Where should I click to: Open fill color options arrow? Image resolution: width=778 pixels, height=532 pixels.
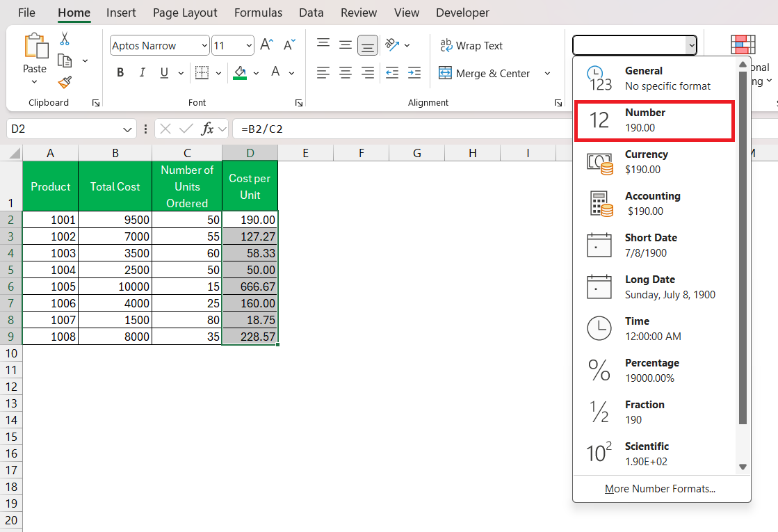pyautogui.click(x=256, y=73)
